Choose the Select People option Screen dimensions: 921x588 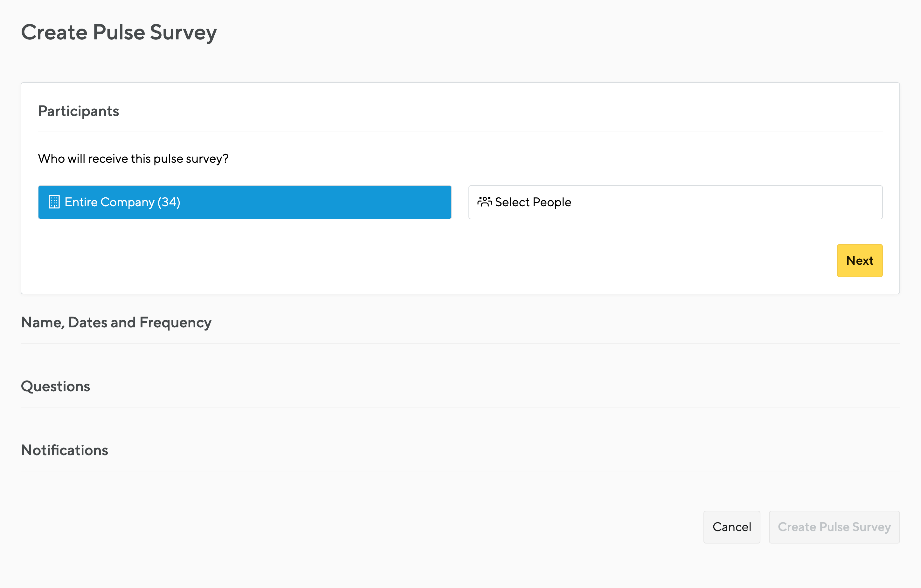click(675, 202)
